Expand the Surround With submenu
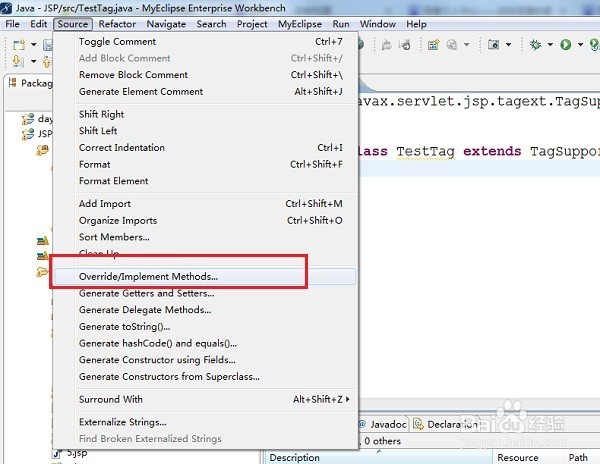The height and width of the screenshot is (464, 600). pos(205,399)
